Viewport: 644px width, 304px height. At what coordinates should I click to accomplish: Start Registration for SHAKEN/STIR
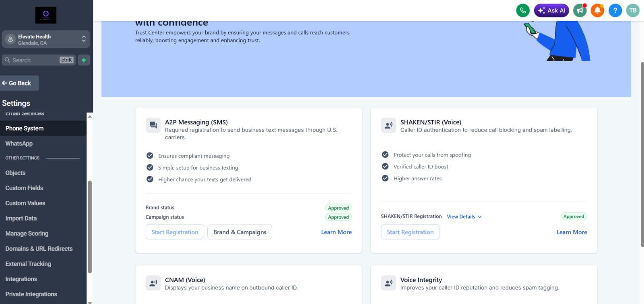click(410, 232)
